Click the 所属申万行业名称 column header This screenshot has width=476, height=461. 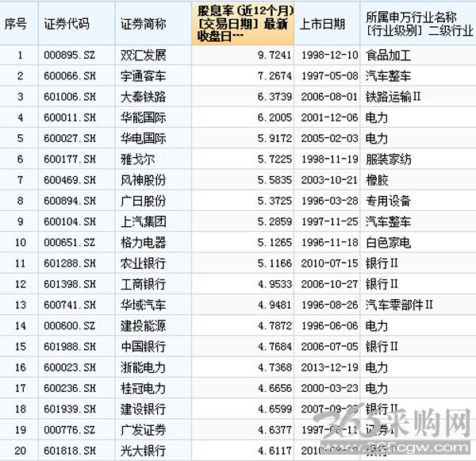[418, 23]
